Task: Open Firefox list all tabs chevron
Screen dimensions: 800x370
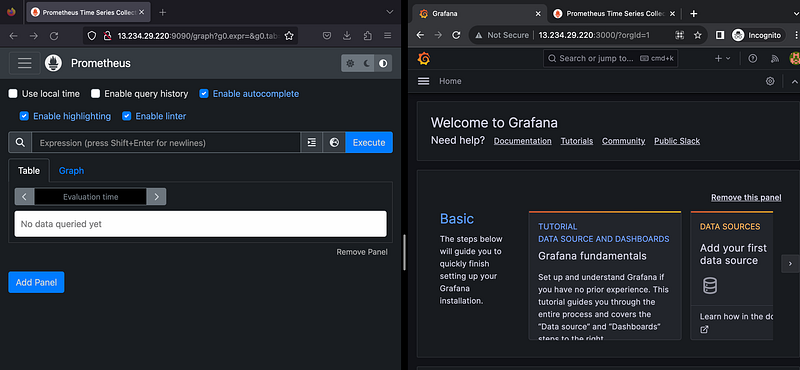Action: click(x=390, y=12)
